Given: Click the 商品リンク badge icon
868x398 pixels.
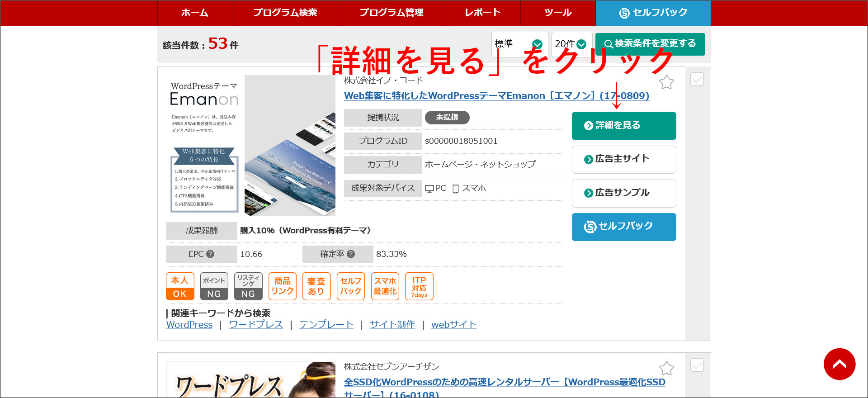Looking at the screenshot, I should (x=283, y=286).
